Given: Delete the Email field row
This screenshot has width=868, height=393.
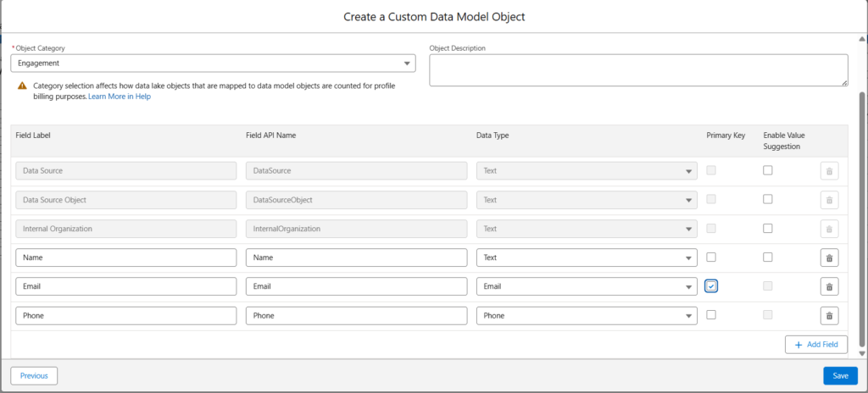Looking at the screenshot, I should pos(829,286).
